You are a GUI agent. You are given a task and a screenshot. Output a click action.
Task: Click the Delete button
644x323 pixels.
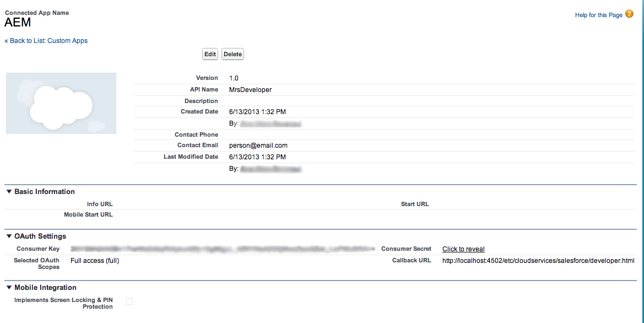click(x=232, y=54)
